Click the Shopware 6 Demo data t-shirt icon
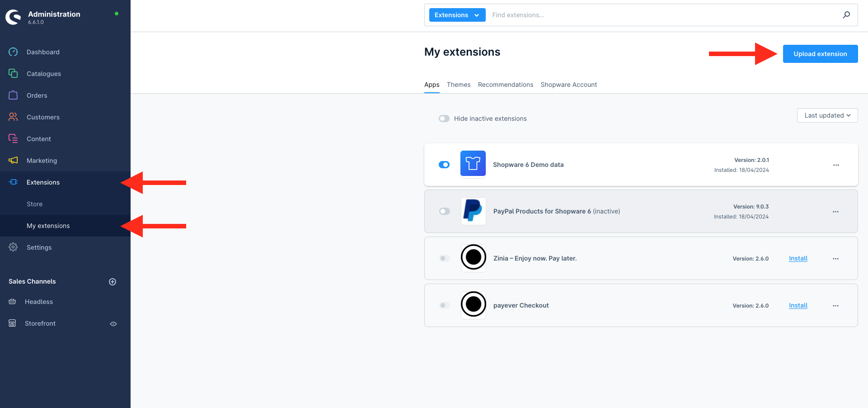868x408 pixels. point(473,163)
